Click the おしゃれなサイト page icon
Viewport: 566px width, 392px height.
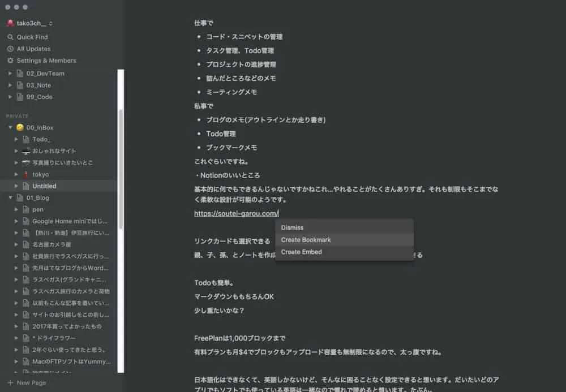25,151
